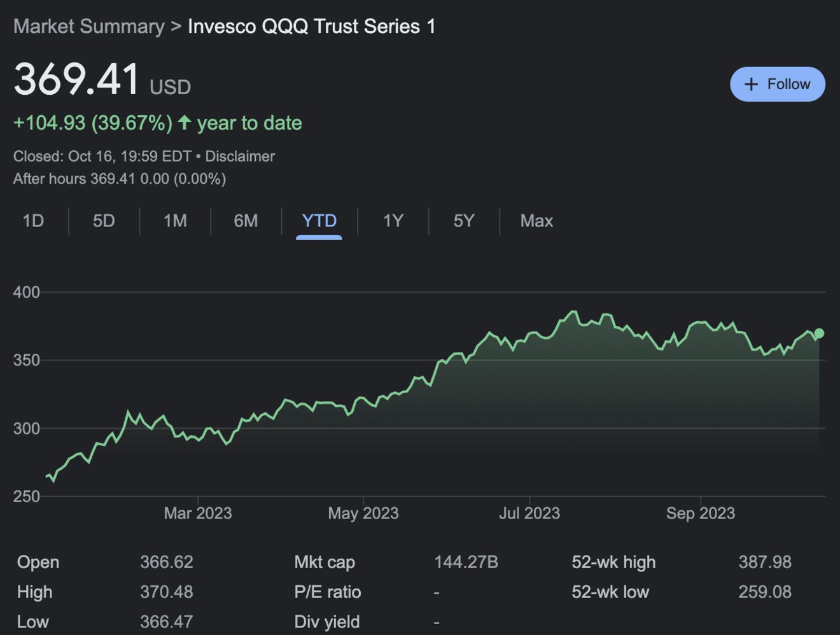Click the Invesco QQQ Trust Series 1 title
Screen dimensions: 840x635
point(312,27)
